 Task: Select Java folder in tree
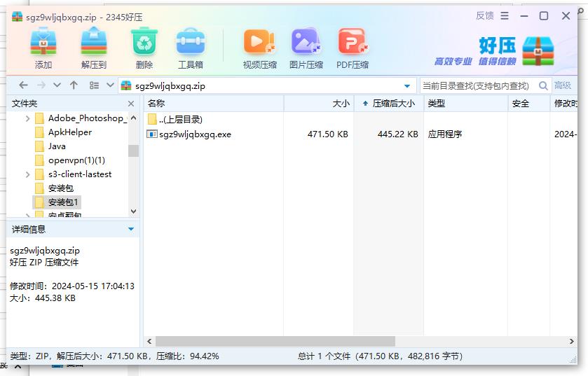[x=57, y=146]
